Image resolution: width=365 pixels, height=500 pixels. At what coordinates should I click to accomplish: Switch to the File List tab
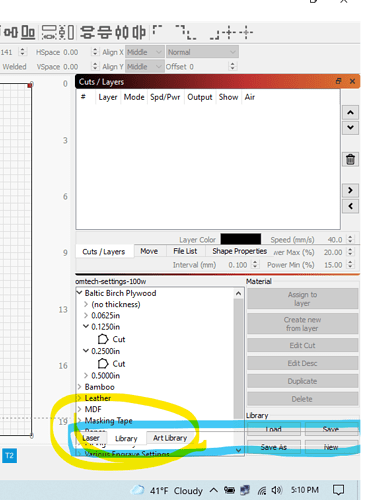point(185,251)
